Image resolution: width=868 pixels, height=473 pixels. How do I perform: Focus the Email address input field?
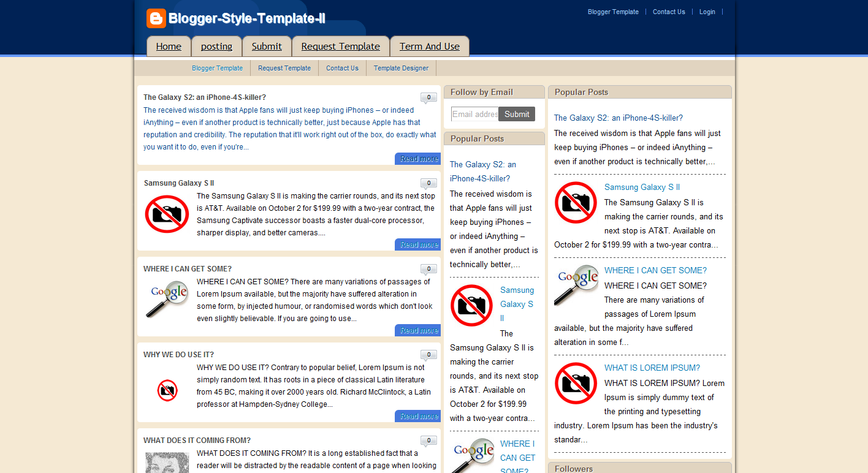474,114
